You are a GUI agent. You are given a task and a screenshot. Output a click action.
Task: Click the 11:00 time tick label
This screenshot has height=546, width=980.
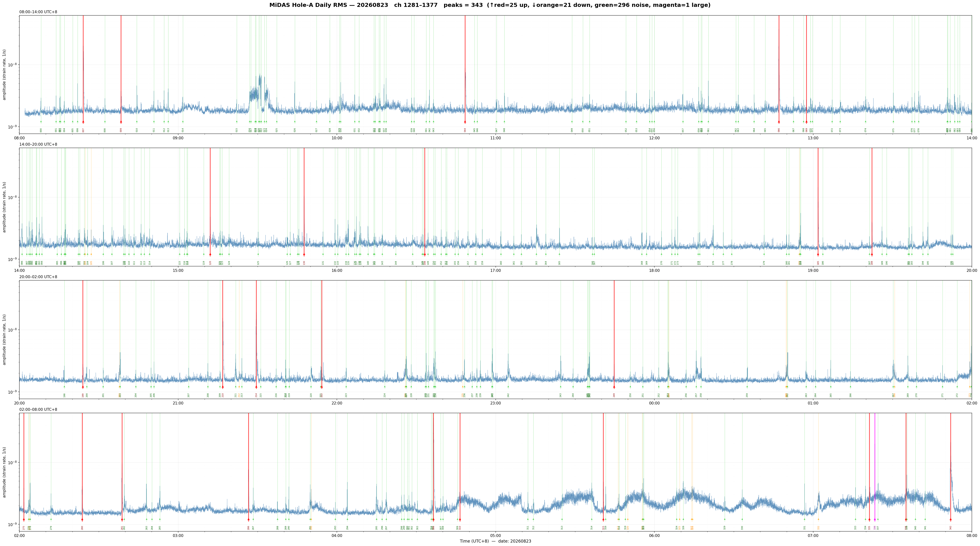click(x=495, y=138)
